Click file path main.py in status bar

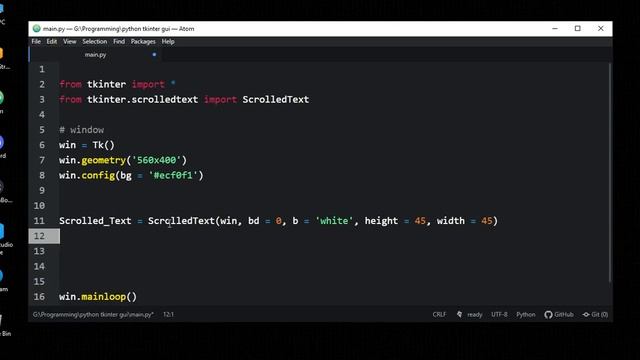(93, 315)
